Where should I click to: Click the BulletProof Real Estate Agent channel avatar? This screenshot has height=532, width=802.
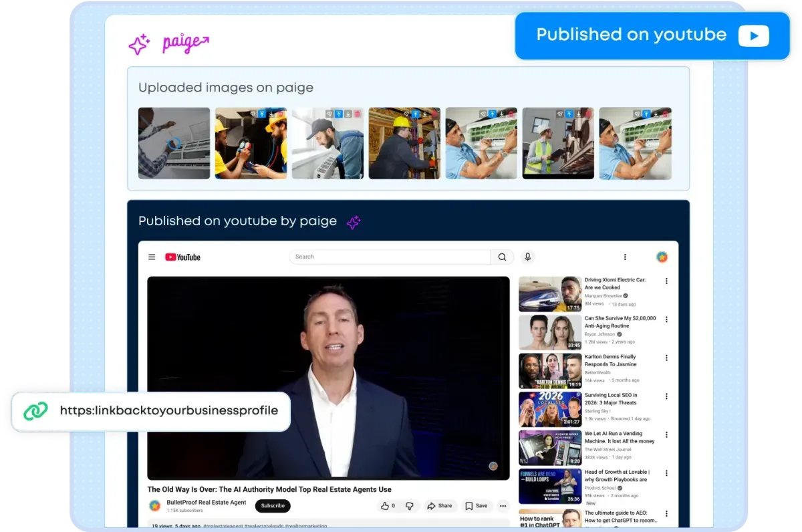pyautogui.click(x=154, y=505)
